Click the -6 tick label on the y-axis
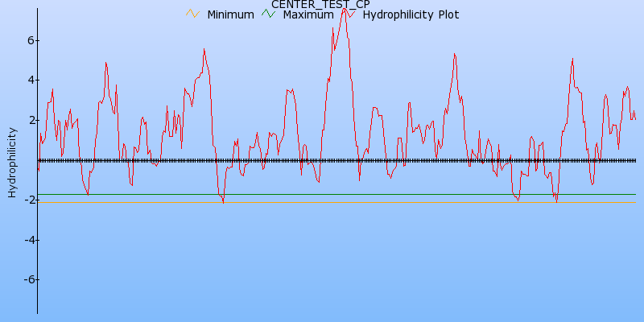This screenshot has height=322, width=644. click(26, 279)
